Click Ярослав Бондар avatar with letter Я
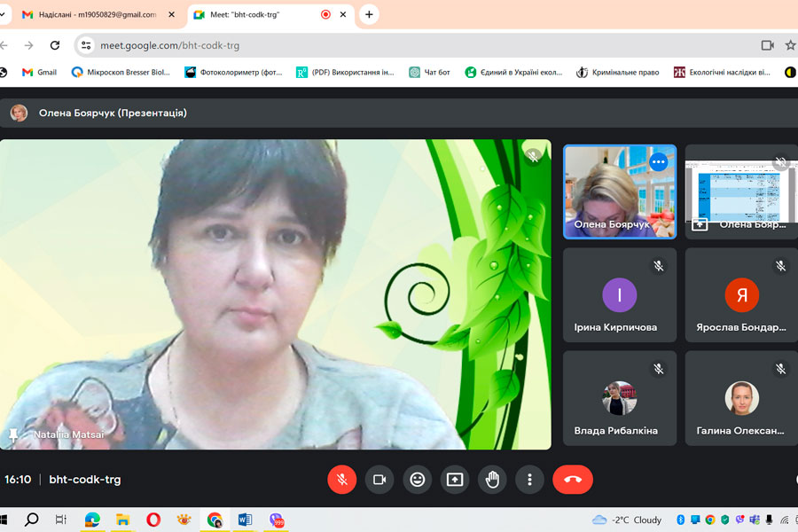Screen dimensions: 798x532 click(741, 294)
